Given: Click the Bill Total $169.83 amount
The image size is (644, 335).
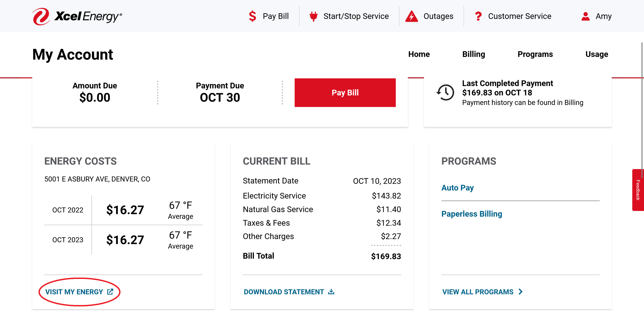Looking at the screenshot, I should point(386,256).
